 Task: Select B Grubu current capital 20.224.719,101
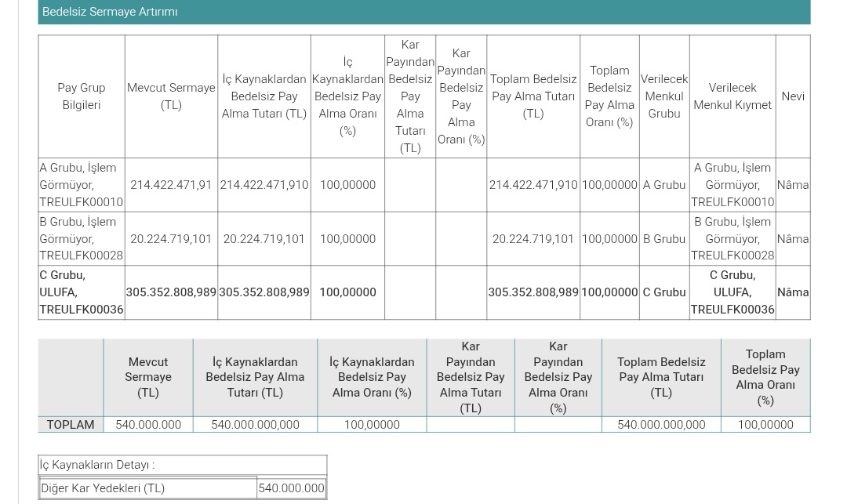171,238
